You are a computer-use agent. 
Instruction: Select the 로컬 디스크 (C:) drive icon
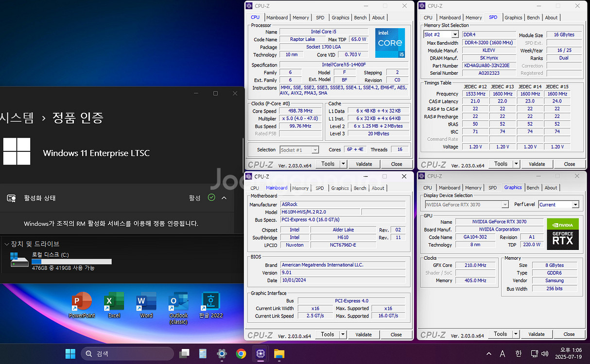click(19, 261)
